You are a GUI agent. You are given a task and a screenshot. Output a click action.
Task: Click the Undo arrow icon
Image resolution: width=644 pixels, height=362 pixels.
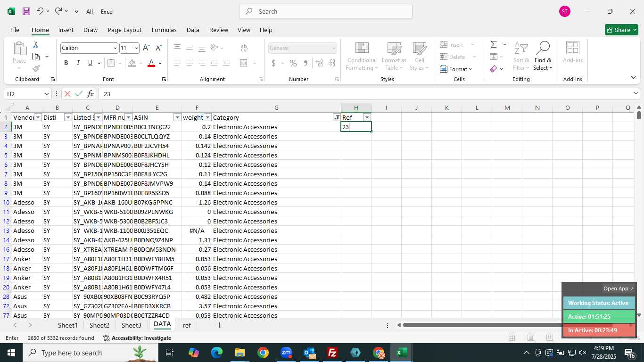click(40, 11)
